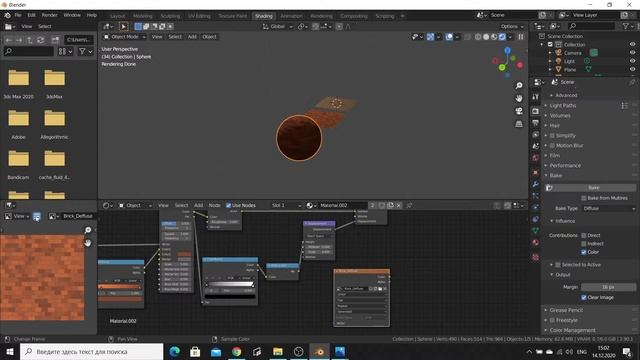Hide the Camera in outliner
The width and height of the screenshot is (640, 360).
(632, 53)
